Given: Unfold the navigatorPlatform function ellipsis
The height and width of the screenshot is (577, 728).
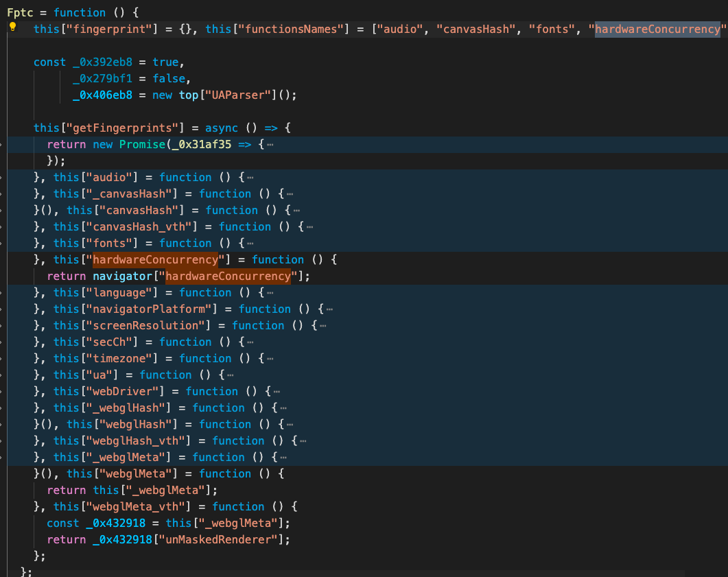Looking at the screenshot, I should tap(329, 309).
